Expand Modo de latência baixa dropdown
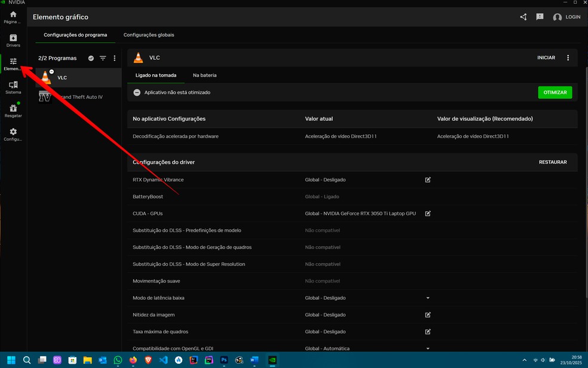 tap(428, 298)
